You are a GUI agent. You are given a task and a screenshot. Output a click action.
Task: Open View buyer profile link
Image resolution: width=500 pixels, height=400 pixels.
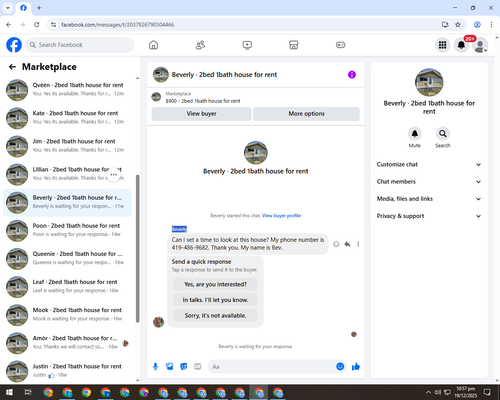point(281,216)
